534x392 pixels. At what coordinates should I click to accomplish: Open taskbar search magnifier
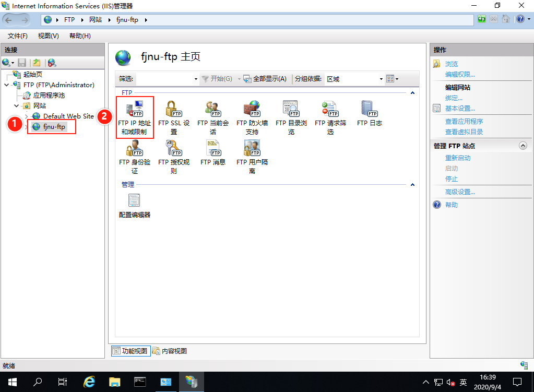38,382
